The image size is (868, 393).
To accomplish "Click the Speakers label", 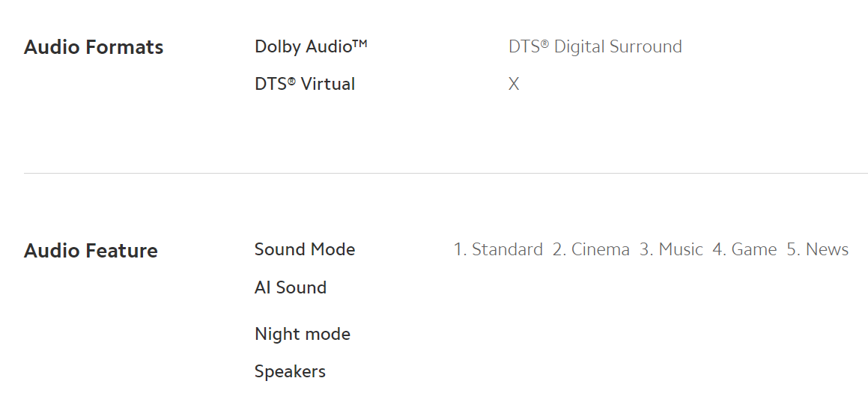I will pyautogui.click(x=290, y=371).
